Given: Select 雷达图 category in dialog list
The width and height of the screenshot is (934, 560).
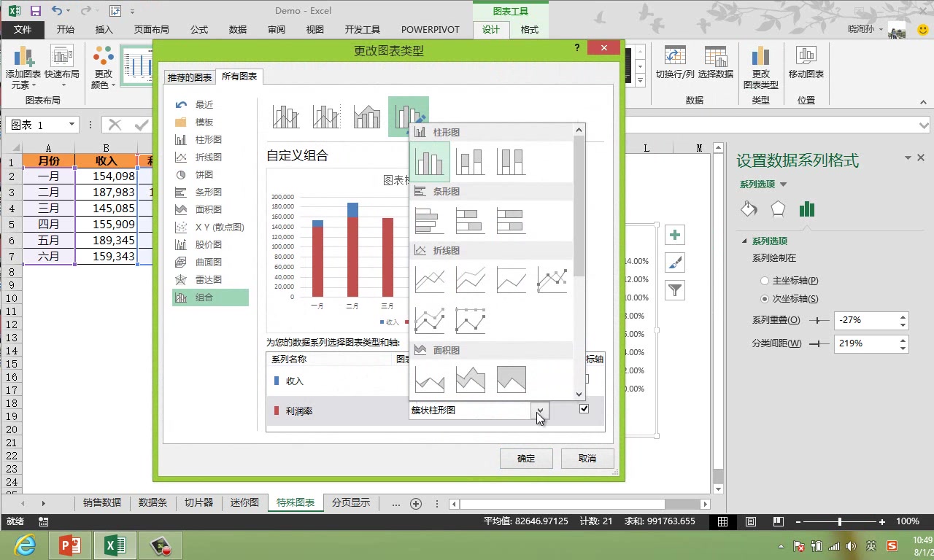Looking at the screenshot, I should 210,280.
